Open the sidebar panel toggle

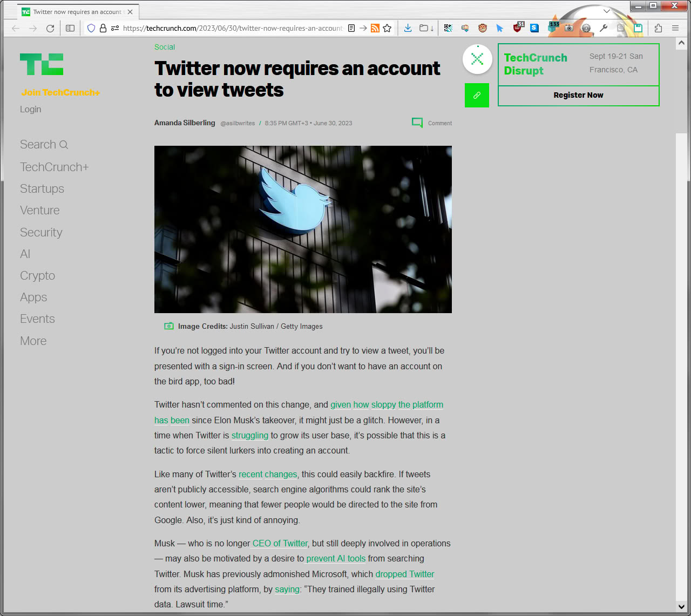pyautogui.click(x=70, y=28)
